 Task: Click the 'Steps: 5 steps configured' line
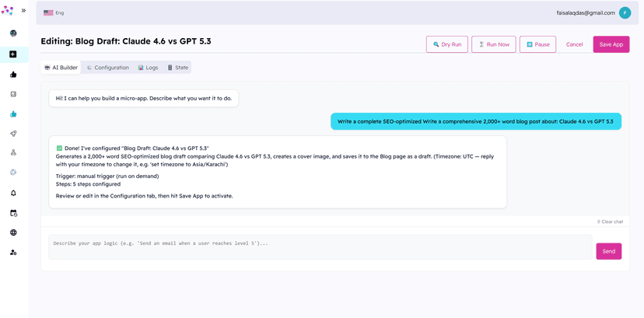(x=88, y=183)
